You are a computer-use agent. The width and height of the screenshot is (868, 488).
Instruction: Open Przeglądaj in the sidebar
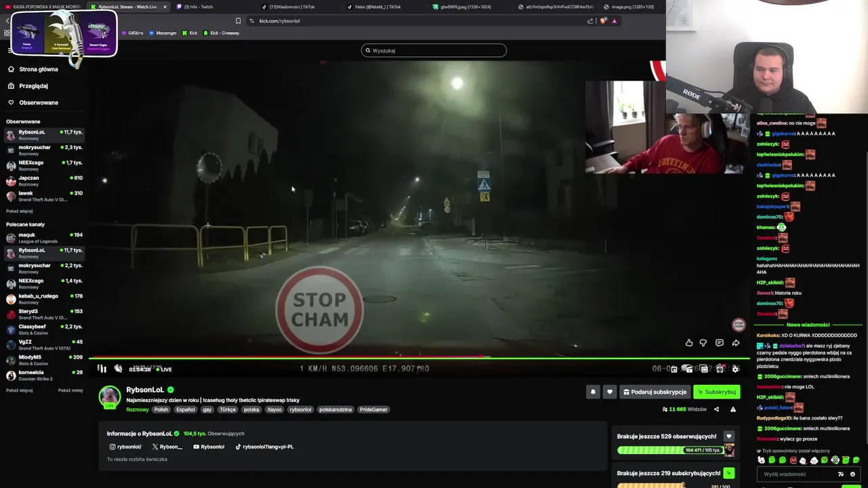pyautogui.click(x=33, y=86)
